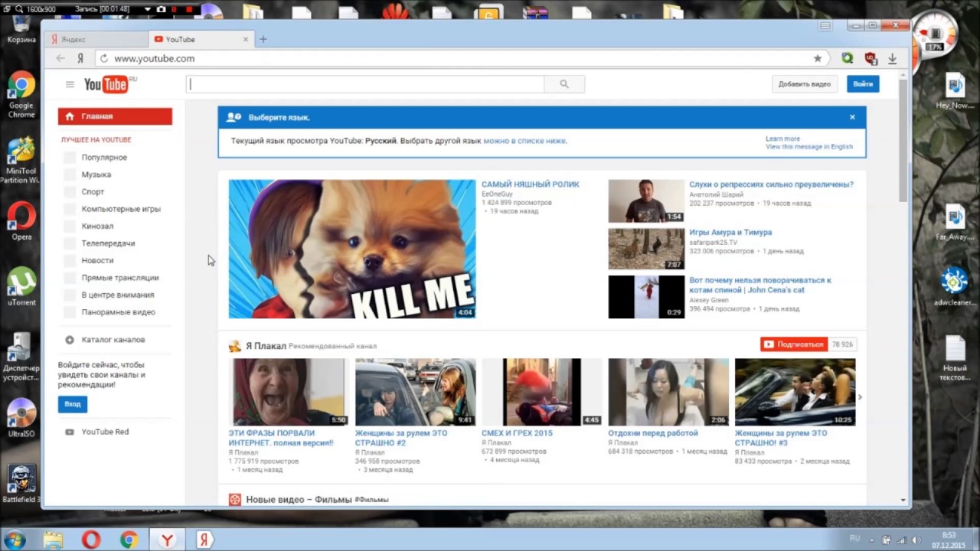
Task: Open the САМЫЙ НЯШНЫЙ РОЛИК video title
Action: click(x=531, y=184)
